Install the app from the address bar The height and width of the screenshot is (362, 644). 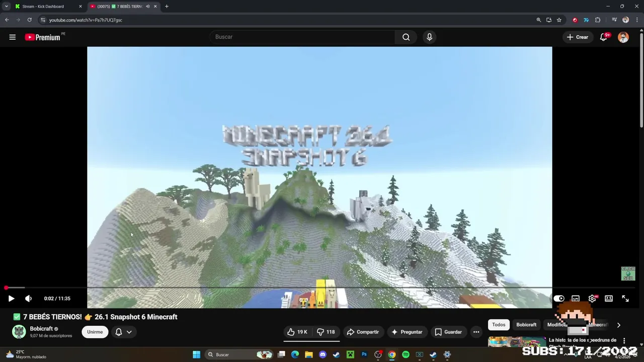pyautogui.click(x=549, y=20)
